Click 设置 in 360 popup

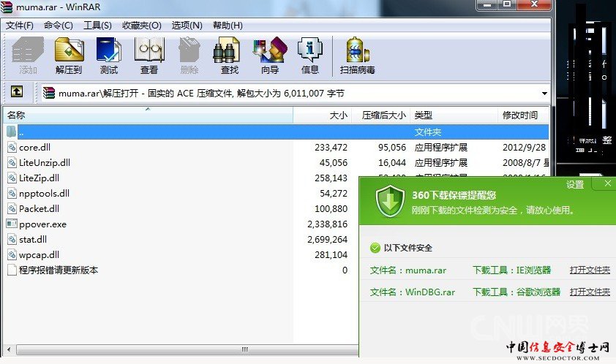click(575, 184)
